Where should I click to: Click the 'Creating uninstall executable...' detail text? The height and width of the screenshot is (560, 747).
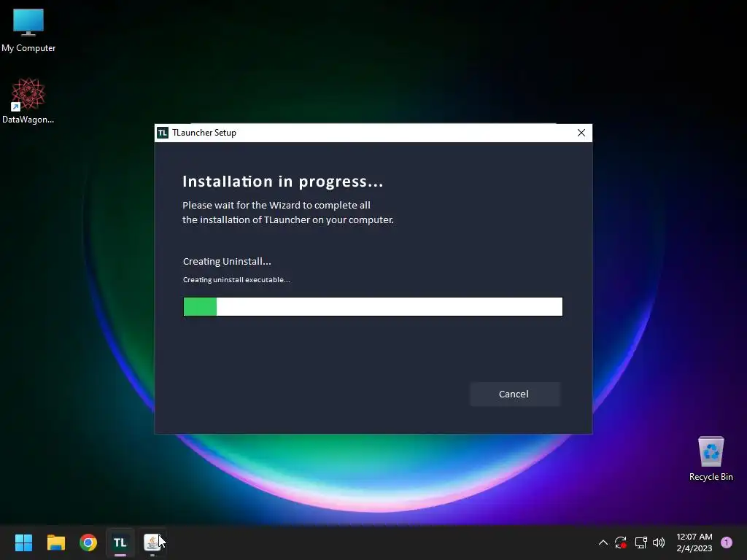(236, 279)
